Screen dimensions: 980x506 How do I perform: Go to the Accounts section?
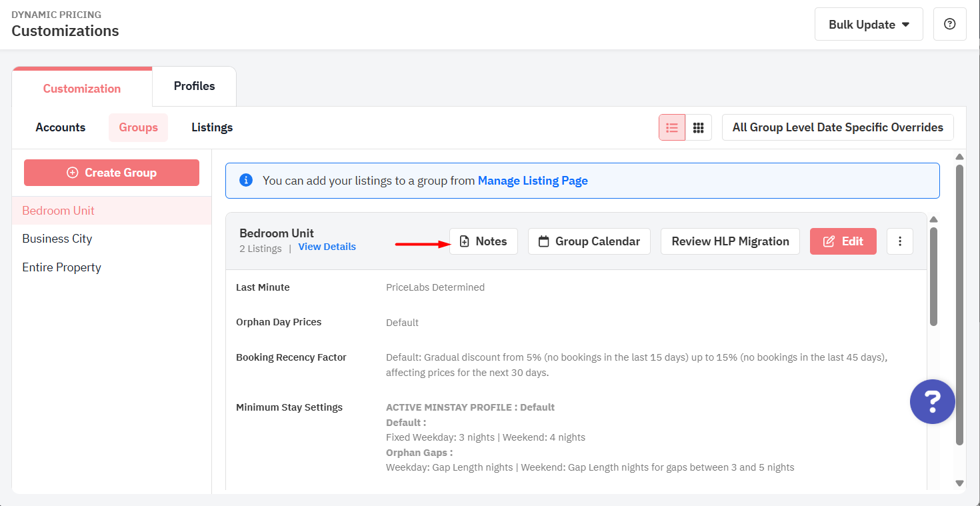pyautogui.click(x=61, y=127)
